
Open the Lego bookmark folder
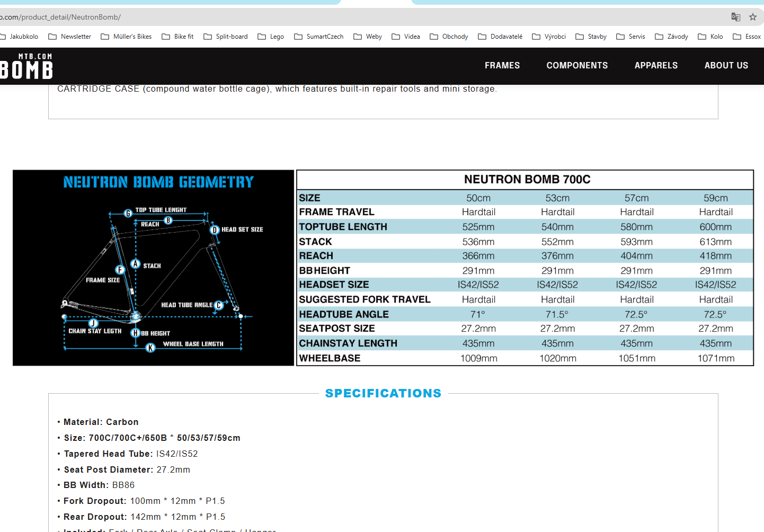tap(271, 37)
